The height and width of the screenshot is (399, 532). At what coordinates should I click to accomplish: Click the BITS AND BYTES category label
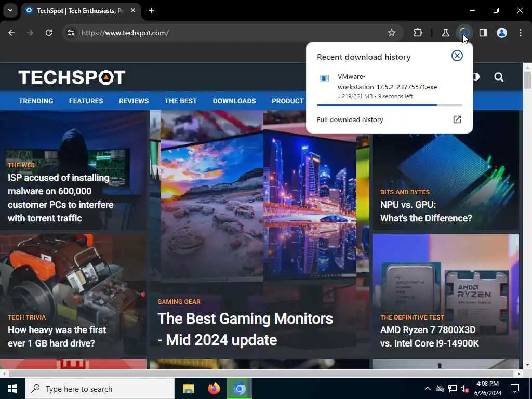(x=405, y=192)
